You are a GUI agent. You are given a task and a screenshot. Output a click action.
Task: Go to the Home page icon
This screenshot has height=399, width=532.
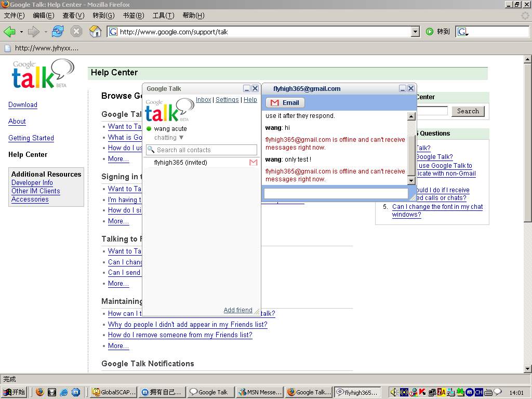coord(96,32)
